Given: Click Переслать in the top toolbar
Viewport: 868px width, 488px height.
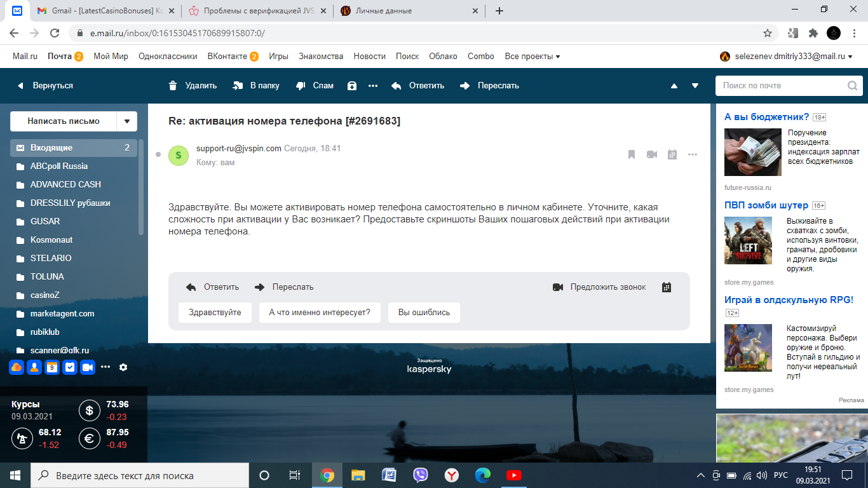Looking at the screenshot, I should click(x=489, y=85).
